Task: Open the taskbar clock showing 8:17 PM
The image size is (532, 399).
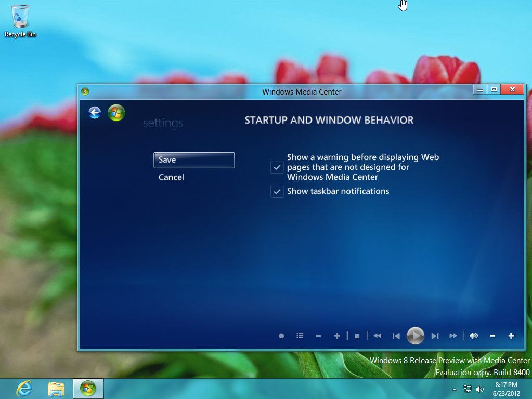Action: click(x=506, y=389)
